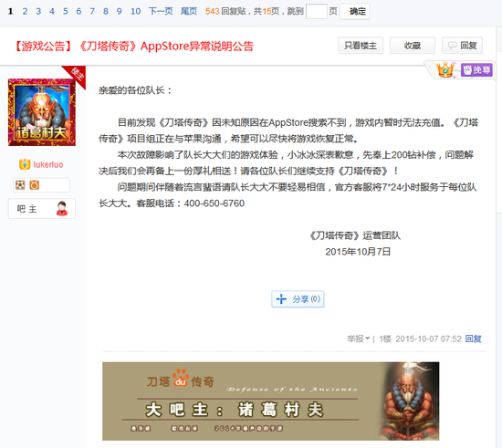The width and height of the screenshot is (502, 448).
Task: Click the gold crown icon beside 挽尊
Action: (x=445, y=69)
